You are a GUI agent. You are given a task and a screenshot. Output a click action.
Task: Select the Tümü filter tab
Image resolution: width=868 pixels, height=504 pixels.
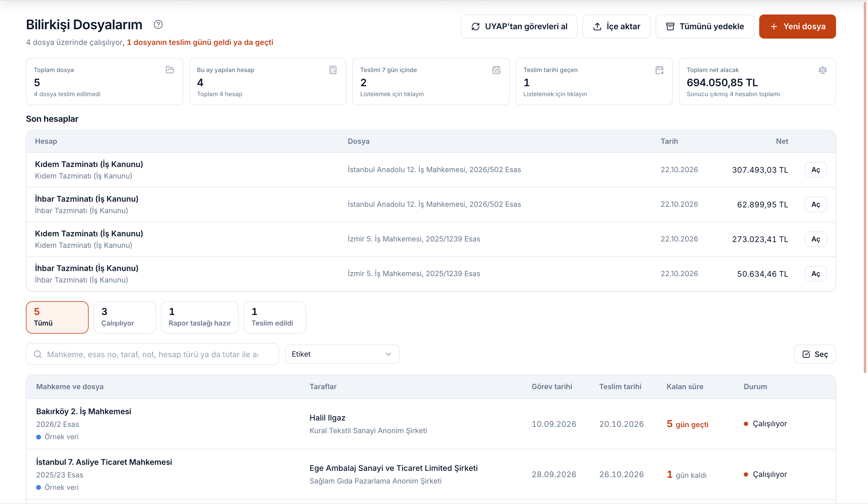[57, 317]
